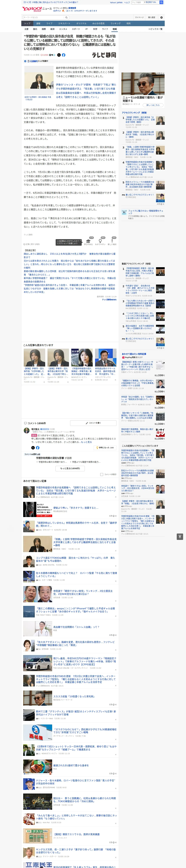Open トピックス一覧 link
The height and width of the screenshot is (868, 186).
pyautogui.click(x=155, y=29)
